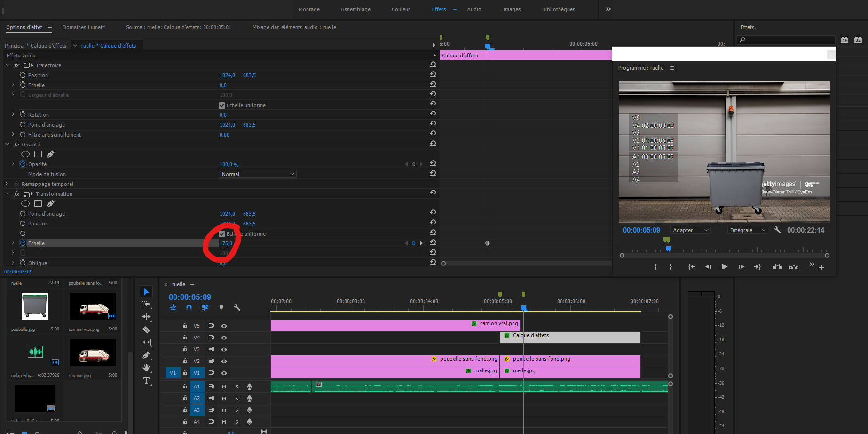Uncheck Echelle uniforme under Trajectoire
This screenshot has width=868, height=434.
tap(222, 105)
